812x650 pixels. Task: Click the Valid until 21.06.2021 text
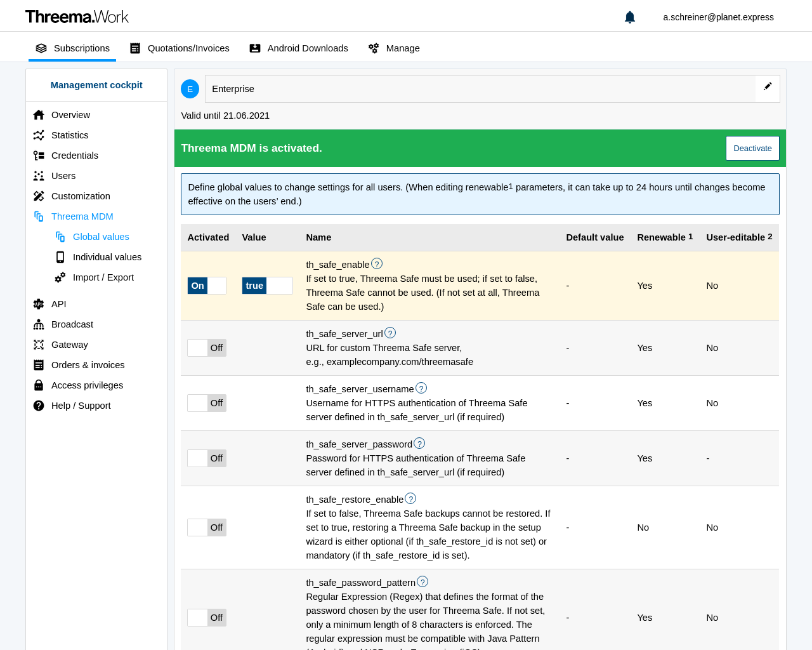225,116
